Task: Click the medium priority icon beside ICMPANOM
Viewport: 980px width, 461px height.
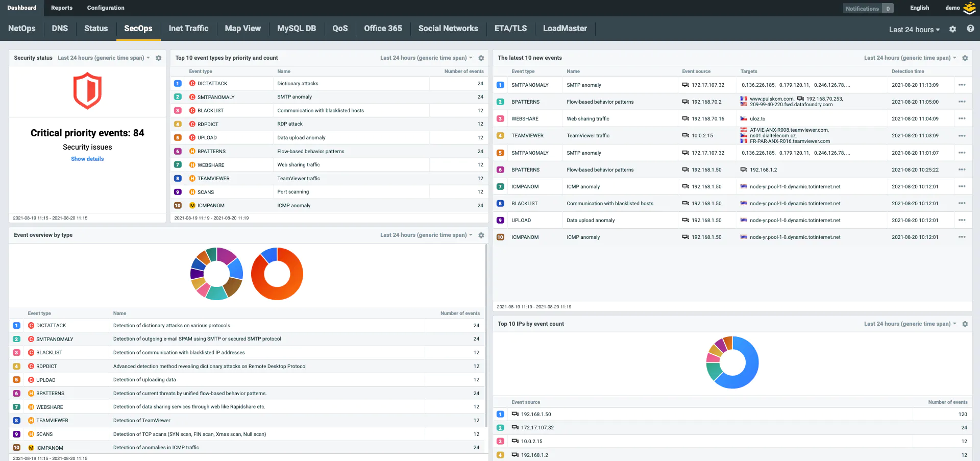Action: tap(192, 205)
